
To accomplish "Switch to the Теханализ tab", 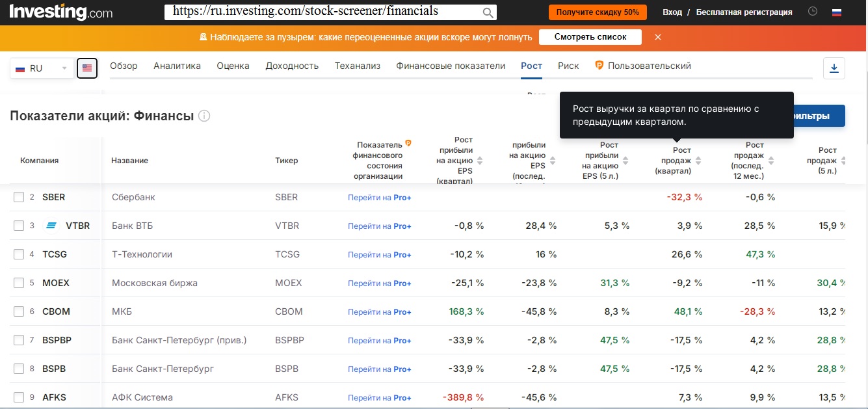I will pos(357,66).
